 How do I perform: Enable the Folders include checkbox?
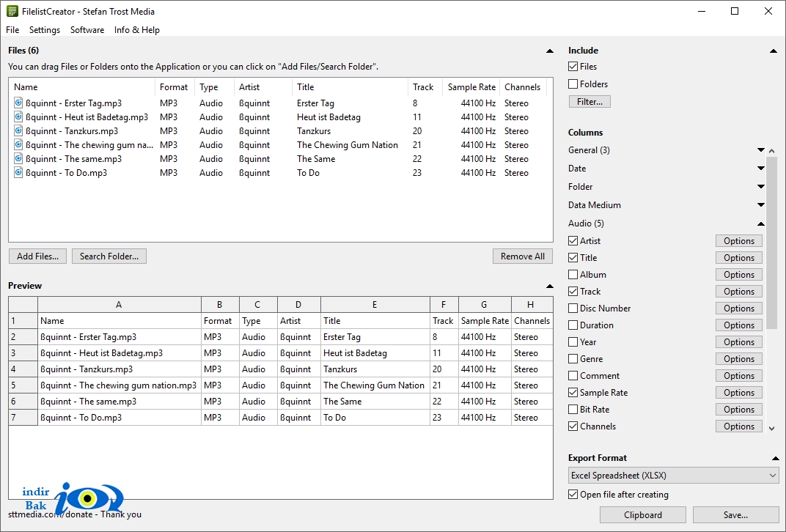(x=573, y=84)
